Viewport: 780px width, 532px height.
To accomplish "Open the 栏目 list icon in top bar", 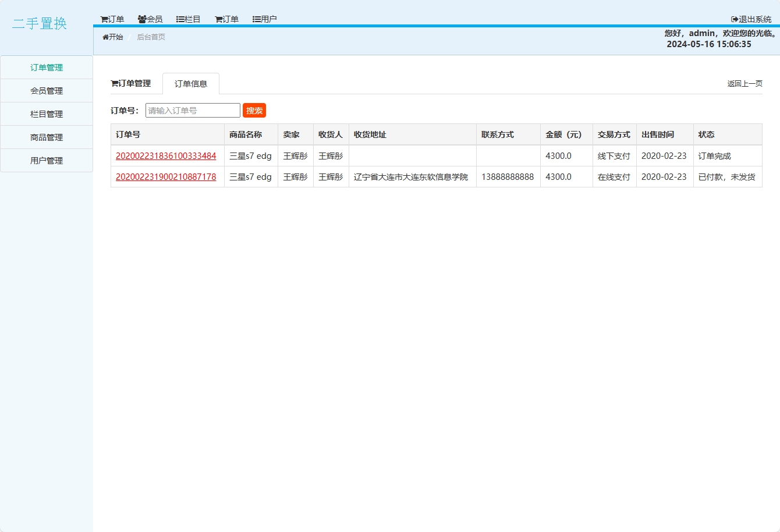I will [180, 19].
